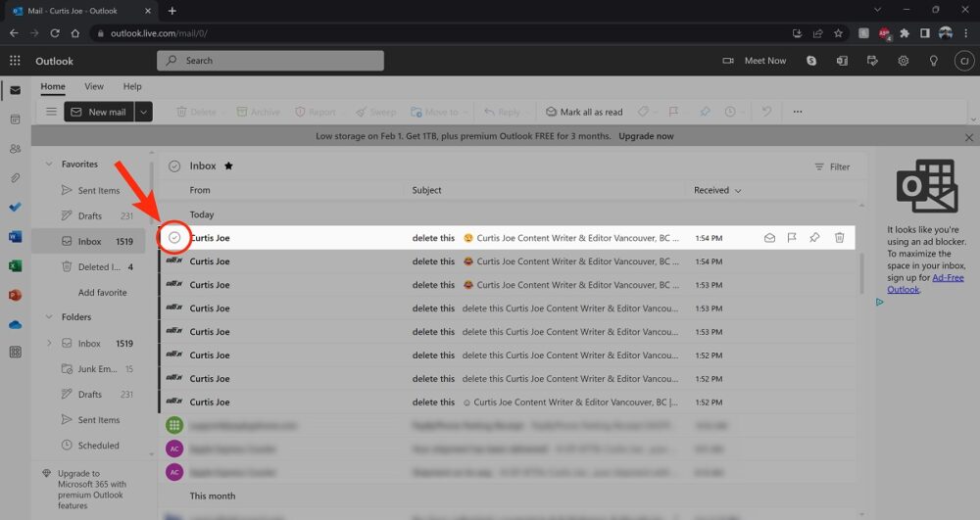
Task: Follow the Upgrade now link
Action: click(644, 136)
